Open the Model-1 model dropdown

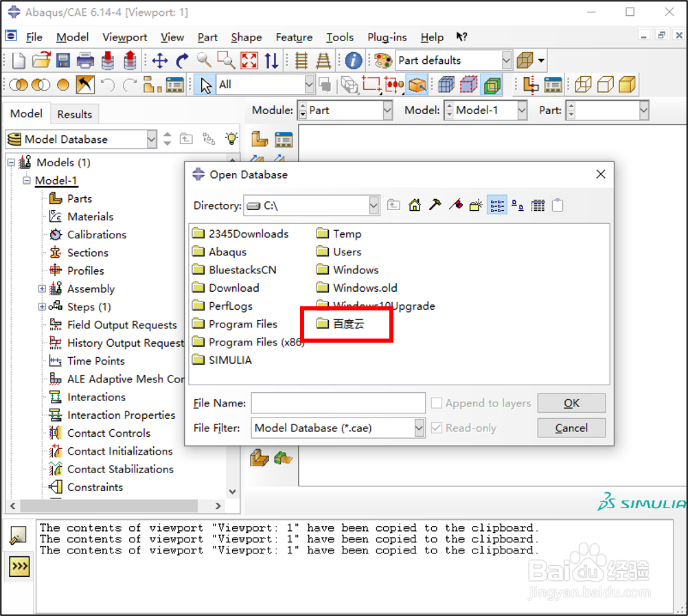522,110
